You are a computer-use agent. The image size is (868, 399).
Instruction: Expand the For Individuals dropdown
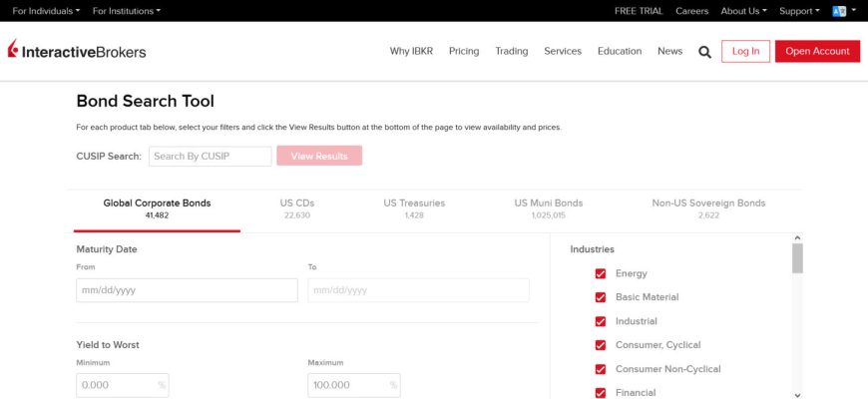(46, 11)
